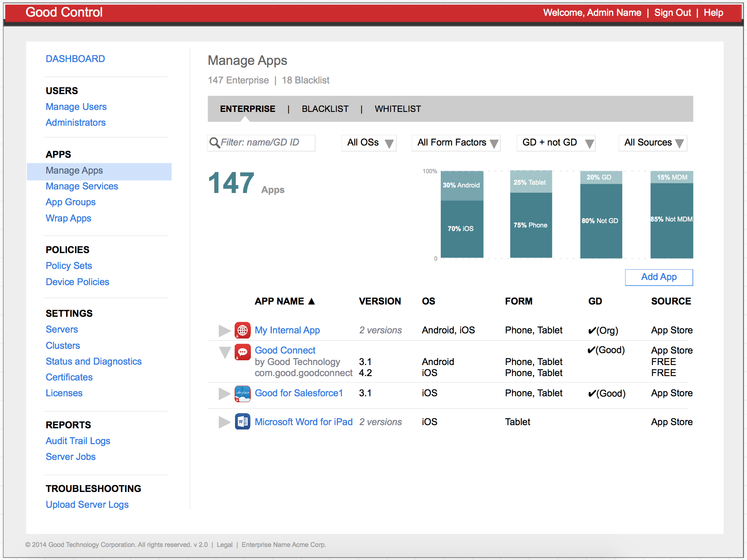
Task: Open the GD + not GD dropdown
Action: pyautogui.click(x=556, y=143)
